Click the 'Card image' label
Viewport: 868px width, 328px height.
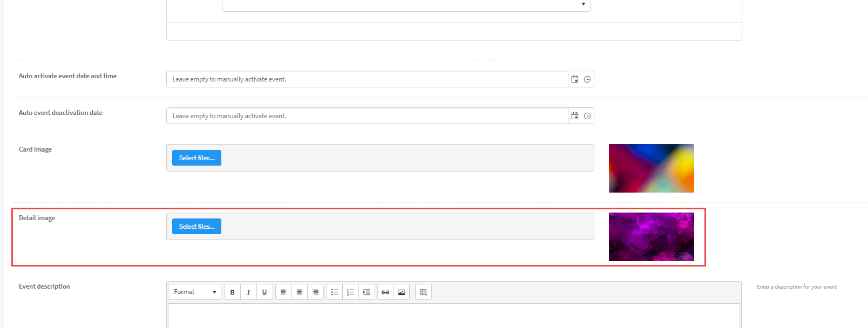click(35, 149)
